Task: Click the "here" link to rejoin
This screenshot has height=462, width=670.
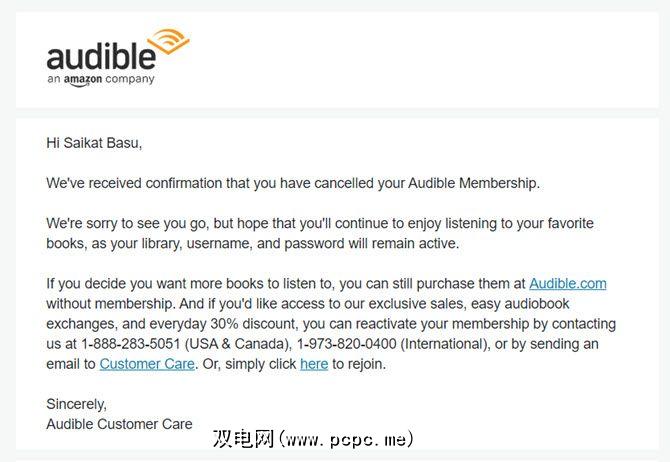Action: (x=314, y=364)
